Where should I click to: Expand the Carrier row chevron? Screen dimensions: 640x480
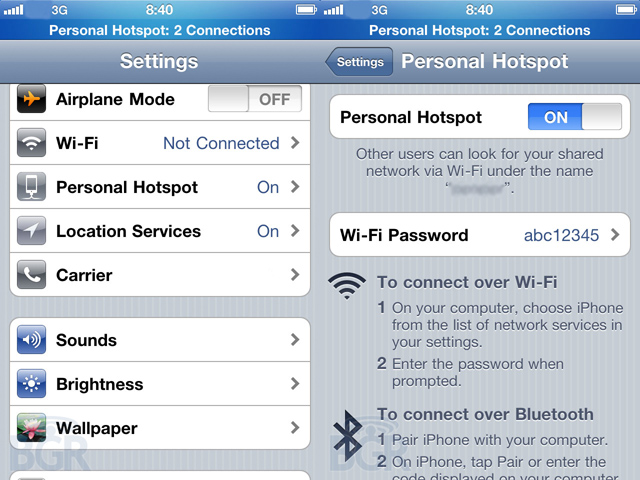pyautogui.click(x=295, y=275)
